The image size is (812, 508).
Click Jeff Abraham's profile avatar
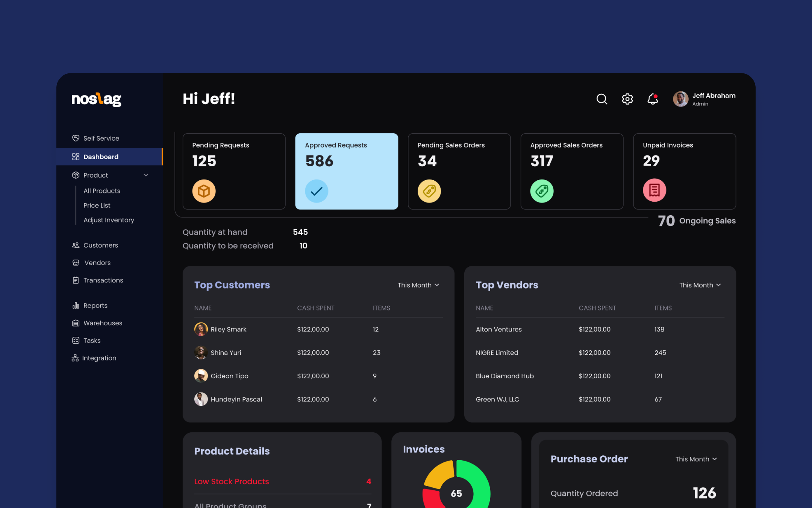(680, 99)
